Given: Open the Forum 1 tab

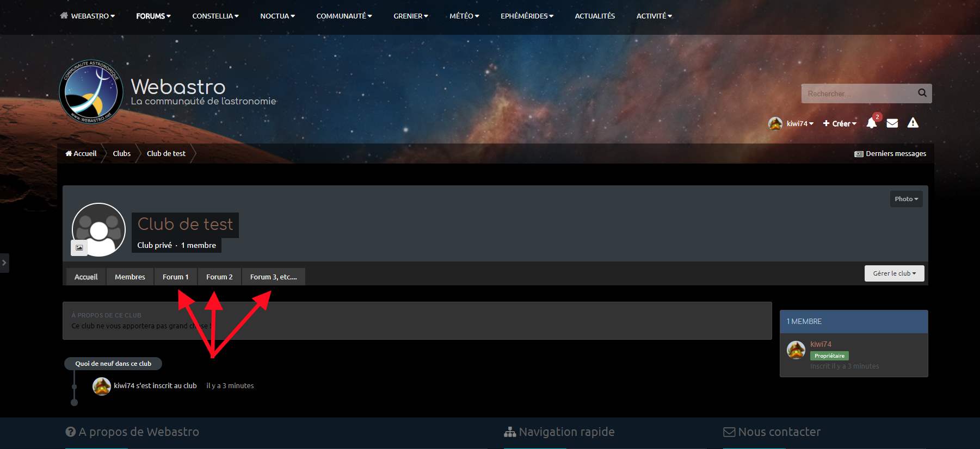Looking at the screenshot, I should click(176, 277).
